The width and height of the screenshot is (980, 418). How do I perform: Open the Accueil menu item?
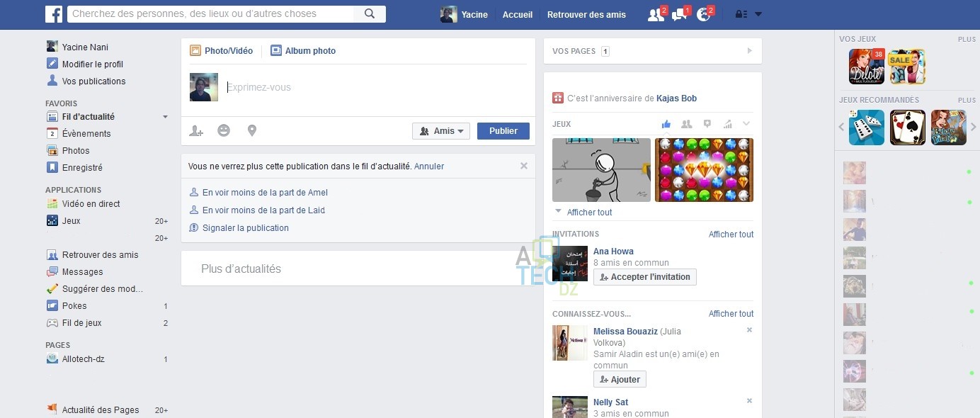coord(518,14)
